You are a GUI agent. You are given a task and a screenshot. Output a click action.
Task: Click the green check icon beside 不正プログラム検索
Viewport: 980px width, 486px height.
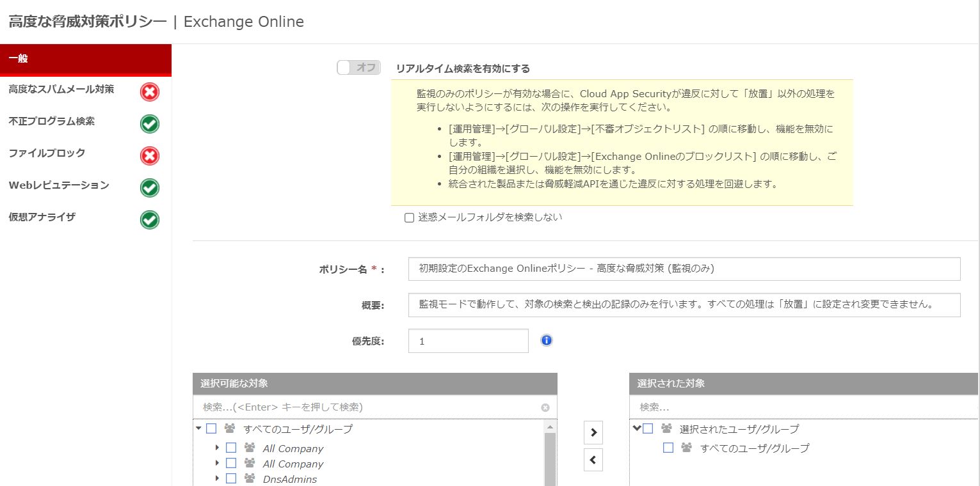[x=150, y=124]
